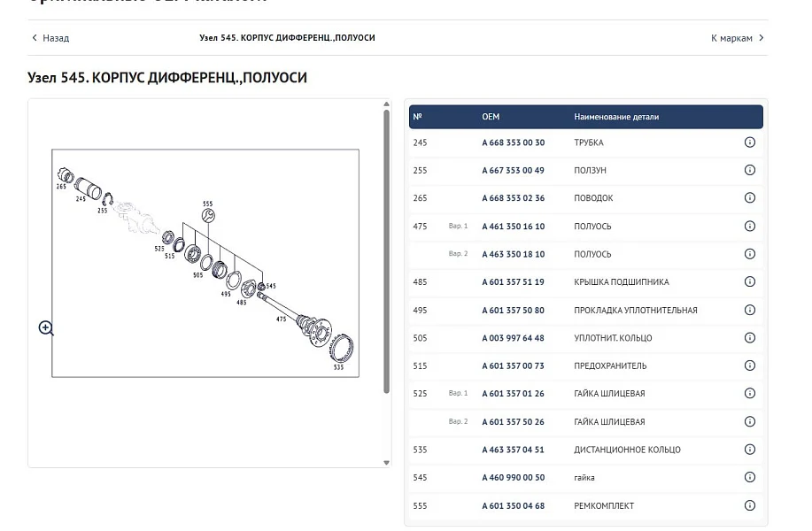Click the magnifier zoom icon on diagram
This screenshot has height=531, width=812.
coord(46,328)
